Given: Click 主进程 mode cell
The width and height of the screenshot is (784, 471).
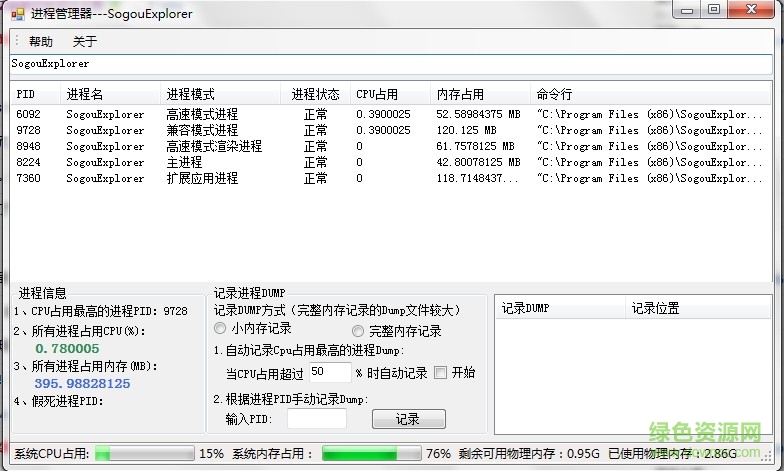Looking at the screenshot, I should tap(184, 162).
